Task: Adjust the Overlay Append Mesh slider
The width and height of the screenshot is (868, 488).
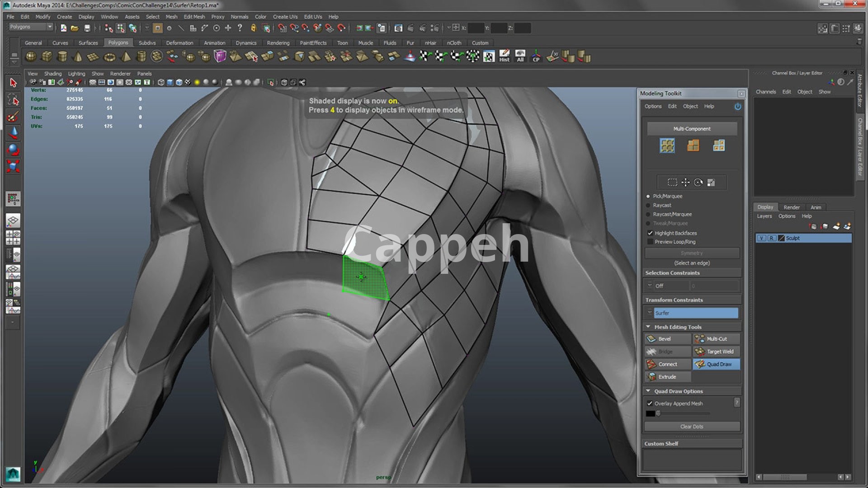Action: pos(659,413)
